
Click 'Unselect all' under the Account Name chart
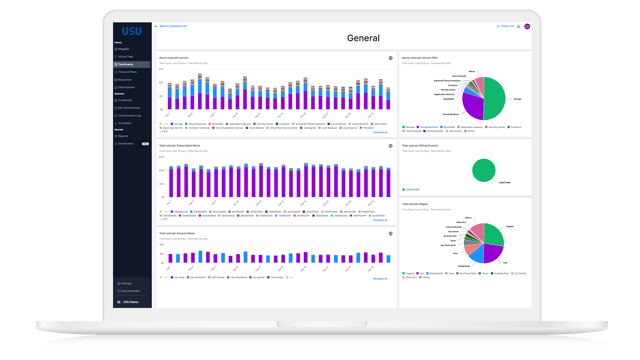pos(380,279)
